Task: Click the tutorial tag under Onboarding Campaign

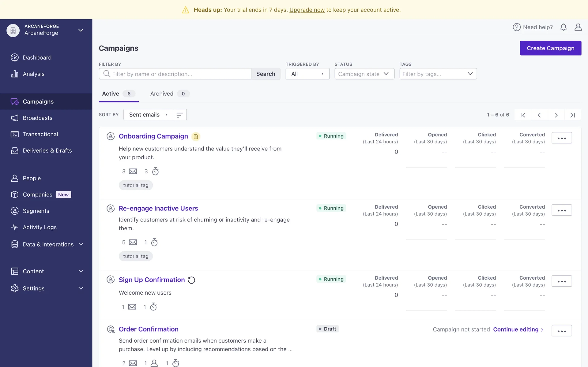Action: click(136, 185)
